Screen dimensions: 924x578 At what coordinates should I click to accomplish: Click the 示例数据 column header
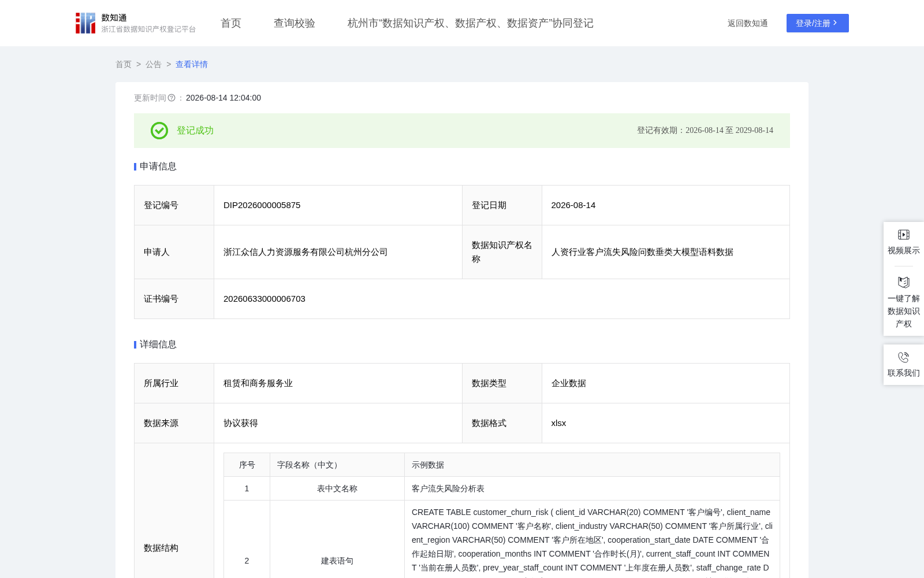pos(592,465)
